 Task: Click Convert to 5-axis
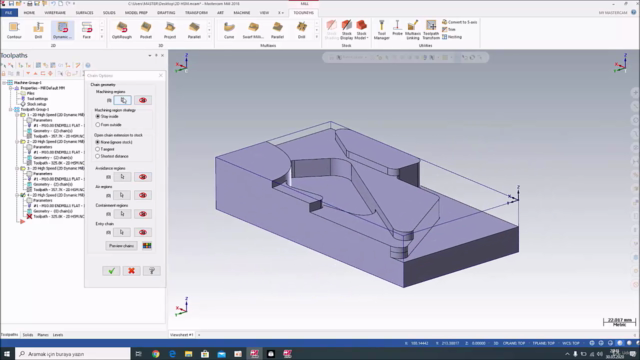pos(460,22)
